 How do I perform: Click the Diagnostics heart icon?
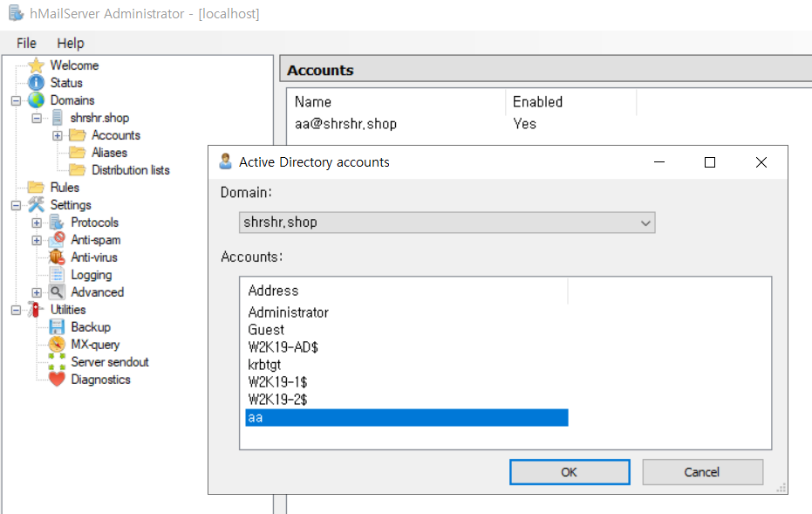click(x=57, y=380)
